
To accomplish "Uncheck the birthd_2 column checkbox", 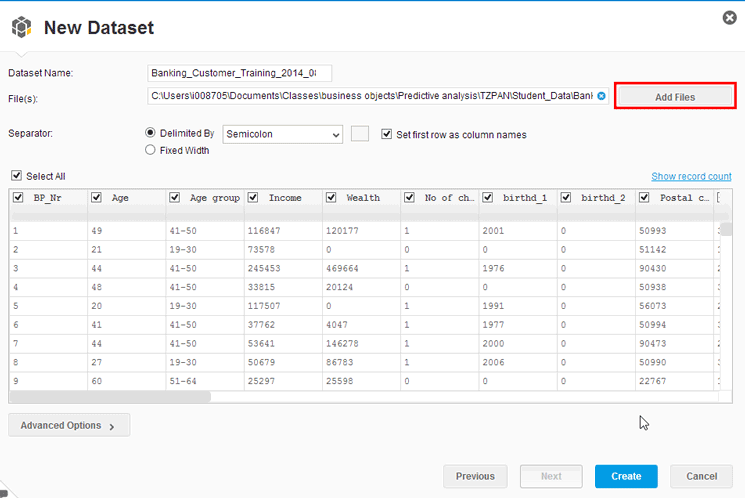I will (x=566, y=197).
